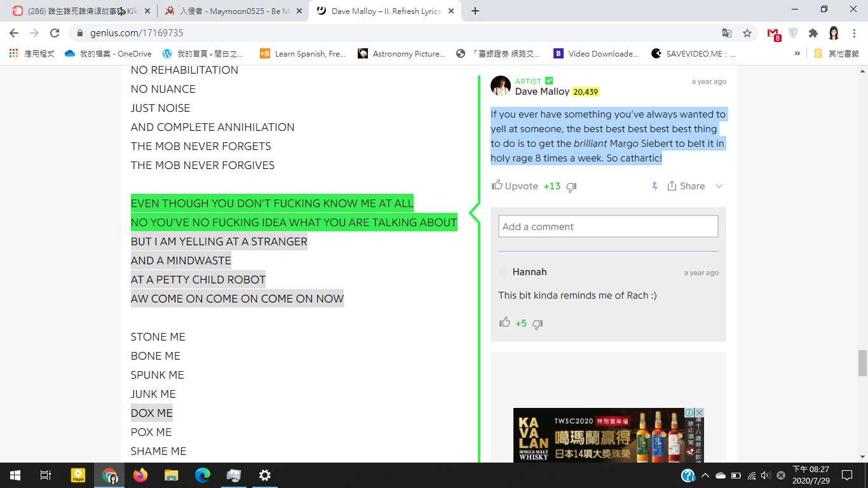Downvote Hannah's comment
Viewport: 868px width, 488px height.
coord(538,324)
